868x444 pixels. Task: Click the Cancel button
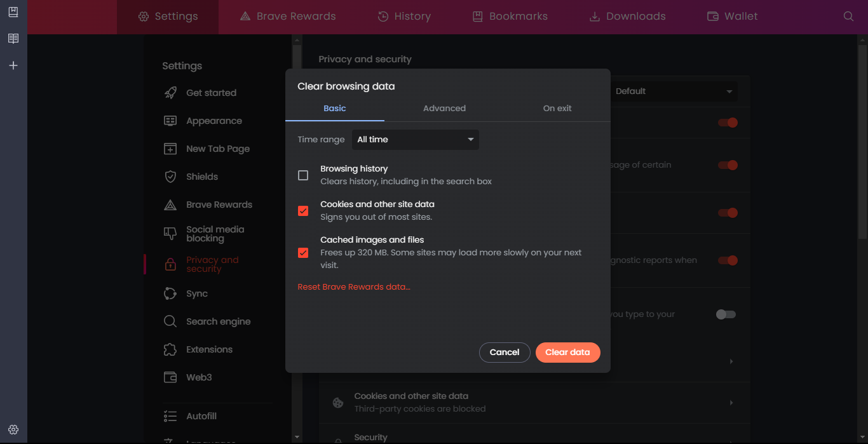click(x=505, y=353)
